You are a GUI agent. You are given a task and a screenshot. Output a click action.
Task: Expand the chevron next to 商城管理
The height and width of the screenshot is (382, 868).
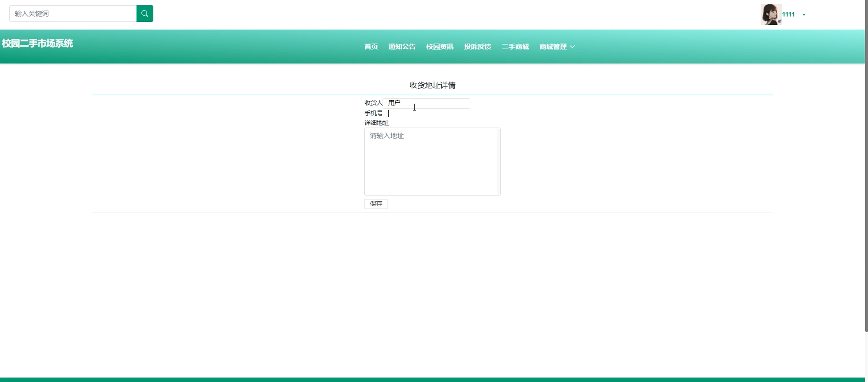572,47
